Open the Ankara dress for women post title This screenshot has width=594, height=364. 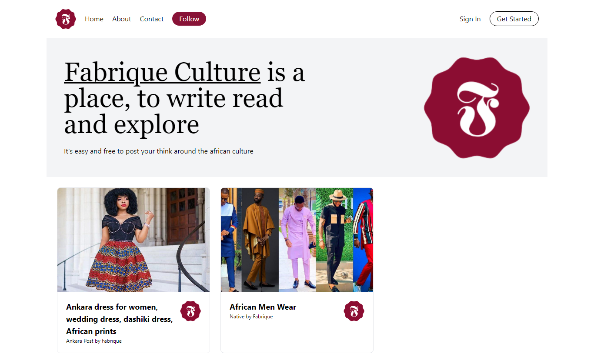coord(120,319)
